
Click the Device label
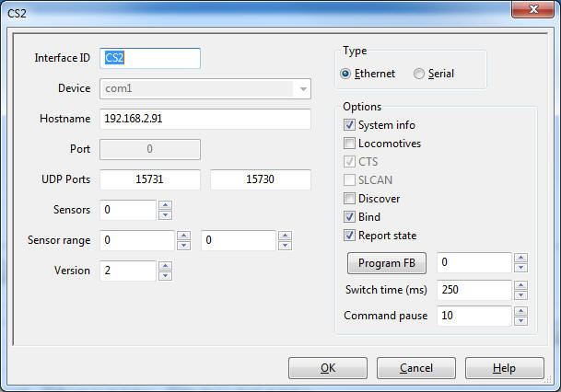[75, 88]
